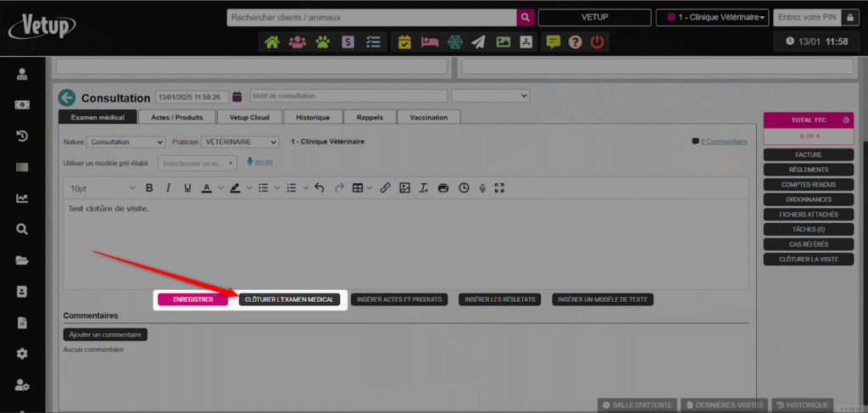
Task: Open the Vaccination tab
Action: pyautogui.click(x=428, y=117)
